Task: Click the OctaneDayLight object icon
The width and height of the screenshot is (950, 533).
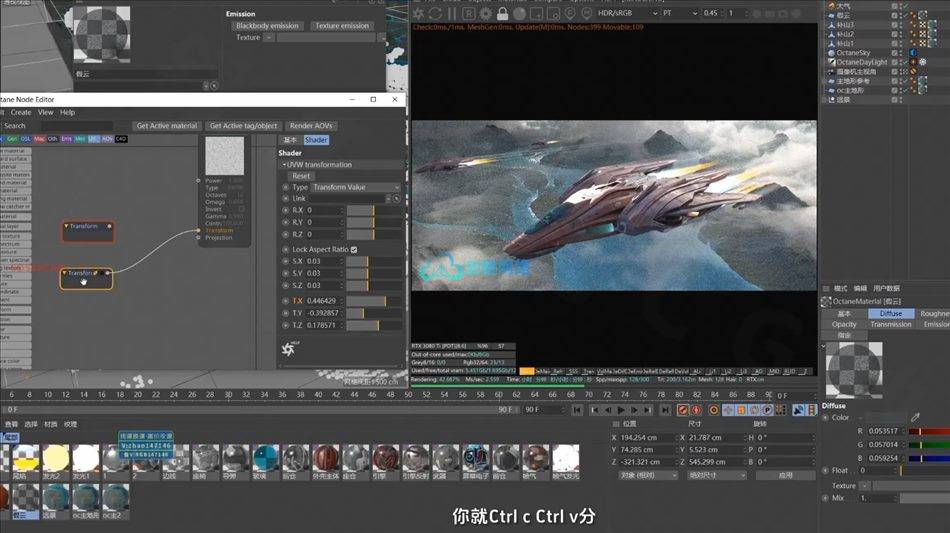Action: click(x=831, y=62)
